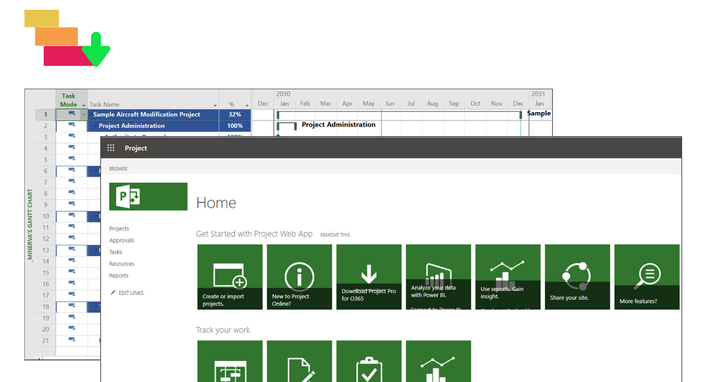Open the chart reports tile under Track your work
705x382 pixels.
438,361
